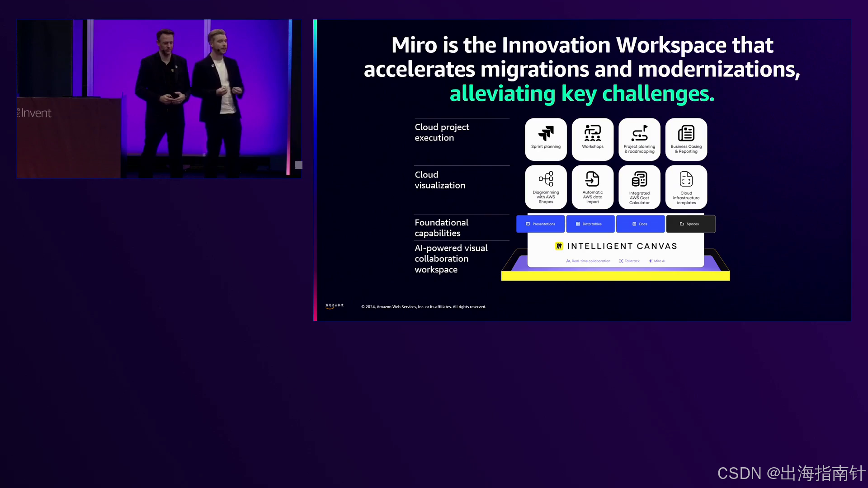This screenshot has height=488, width=868.
Task: Click the speaker video thumbnail
Action: click(x=159, y=99)
